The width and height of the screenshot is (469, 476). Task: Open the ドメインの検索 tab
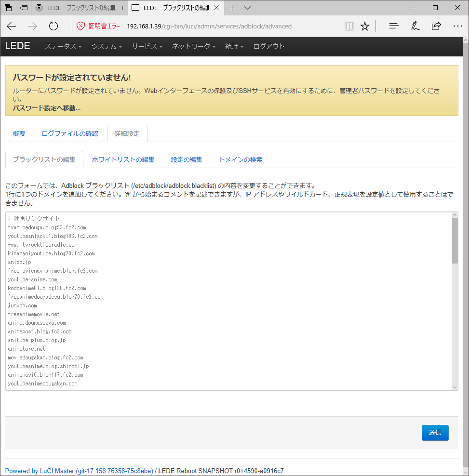pyautogui.click(x=241, y=159)
